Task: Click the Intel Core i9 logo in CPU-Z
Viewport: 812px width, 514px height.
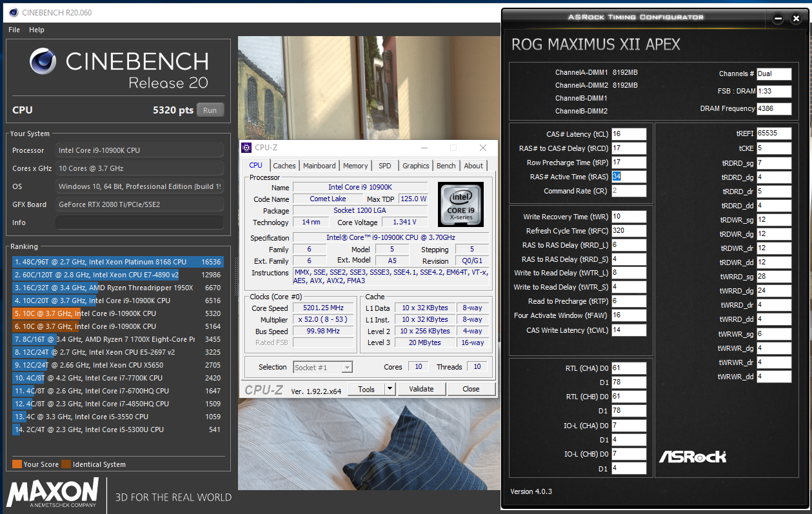Action: (460, 204)
